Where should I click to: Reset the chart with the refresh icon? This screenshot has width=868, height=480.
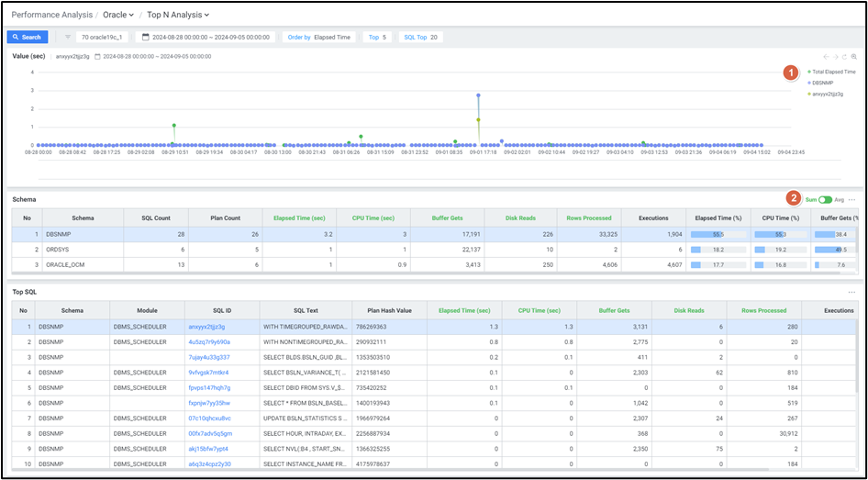pos(845,57)
